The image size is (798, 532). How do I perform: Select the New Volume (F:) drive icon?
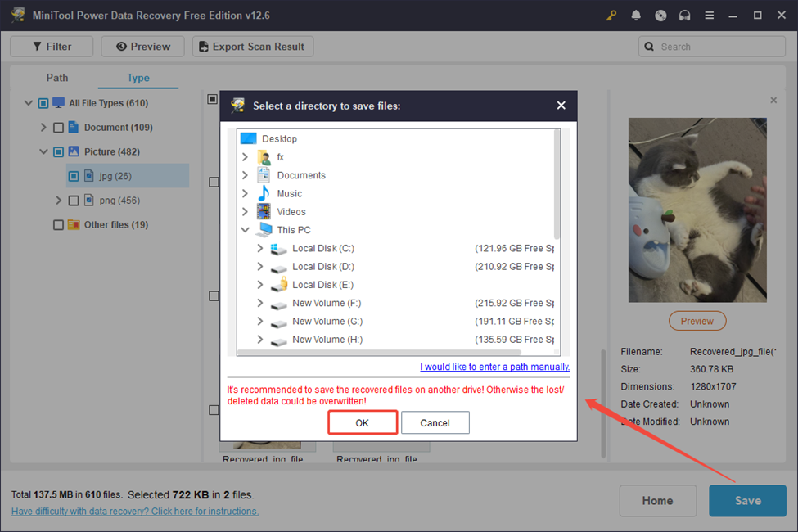278,304
